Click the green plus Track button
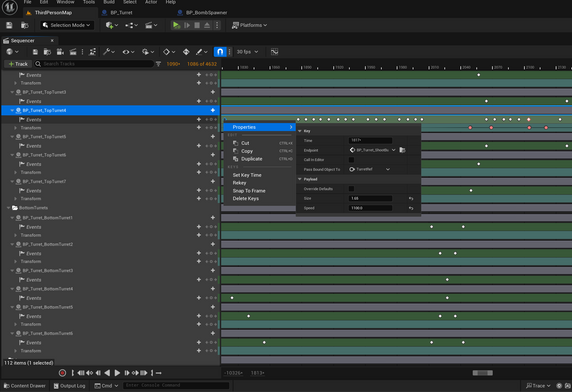The width and height of the screenshot is (572, 392). pyautogui.click(x=18, y=64)
